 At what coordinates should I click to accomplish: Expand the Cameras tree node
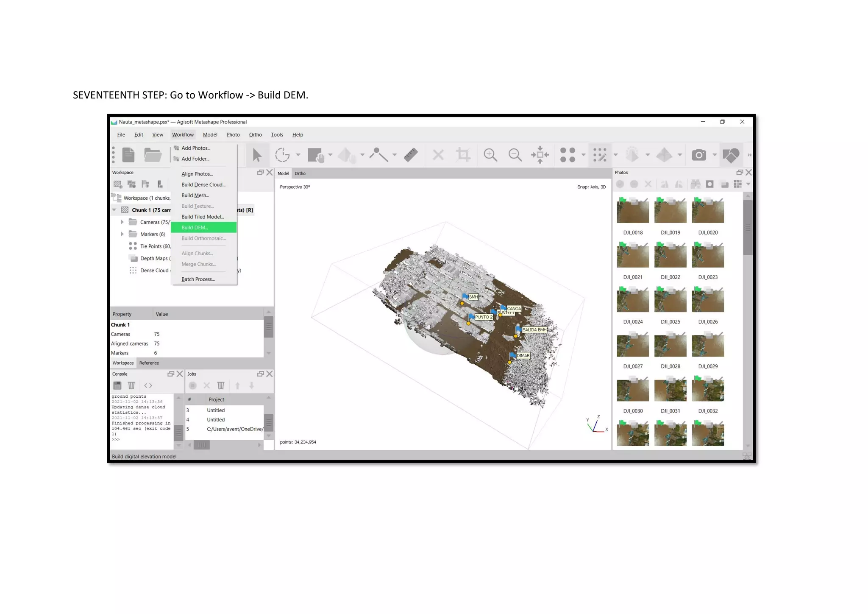pyautogui.click(x=122, y=222)
